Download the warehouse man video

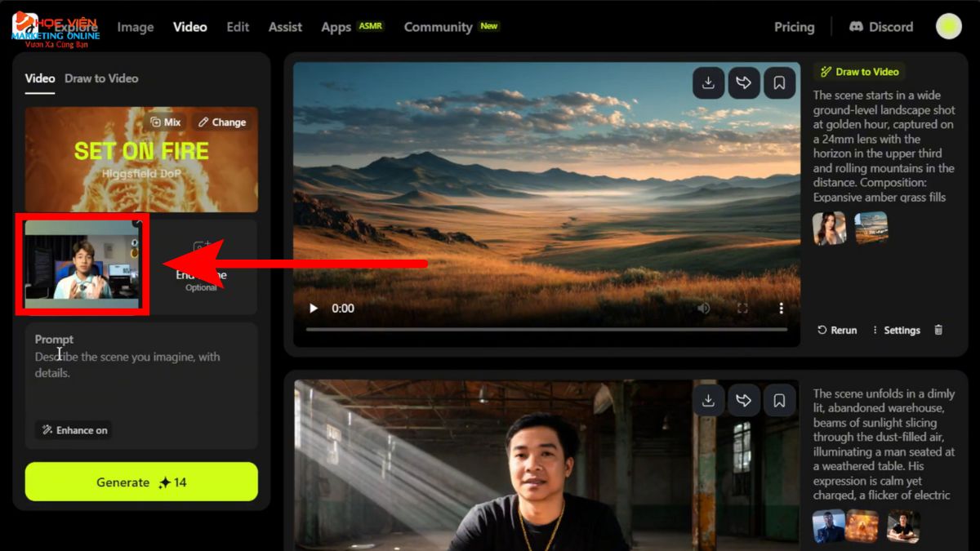pos(708,400)
